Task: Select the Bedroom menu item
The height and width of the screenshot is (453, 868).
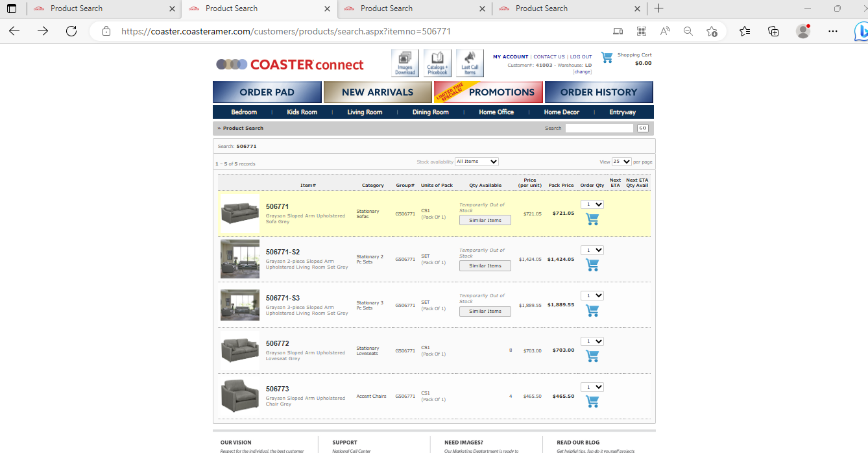Action: coord(244,112)
